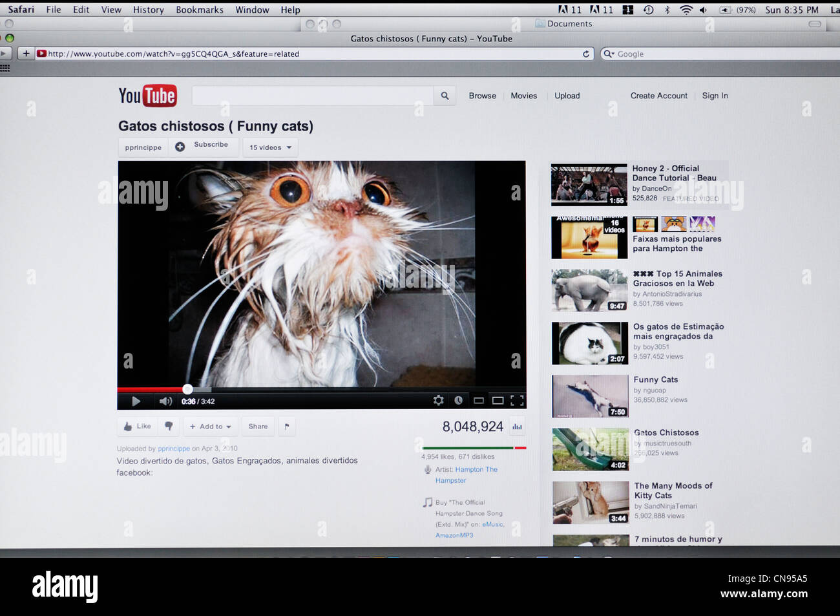Open Top 15 Animales Graciosos thumbnail
This screenshot has height=616, width=840.
(589, 291)
